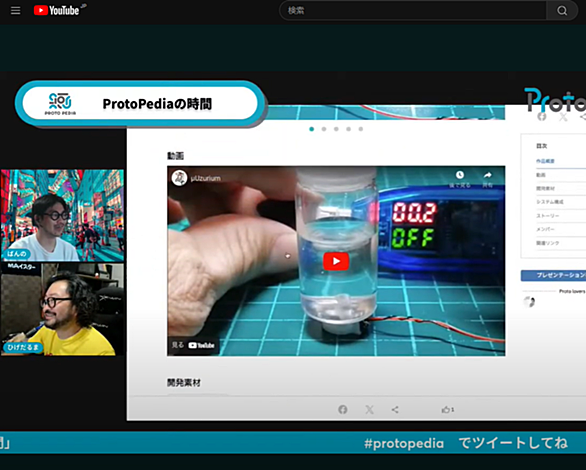586x470 pixels.
Task: Jump to 関連リンク in the table of contents
Action: [x=548, y=243]
